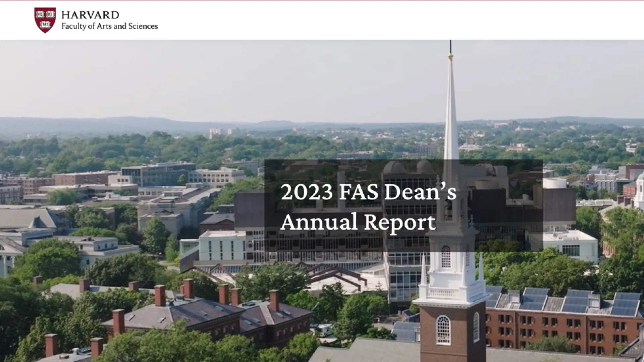Viewport: 644px width, 362px height.
Task: Click the Annual Report heading text
Action: pyautogui.click(x=358, y=223)
